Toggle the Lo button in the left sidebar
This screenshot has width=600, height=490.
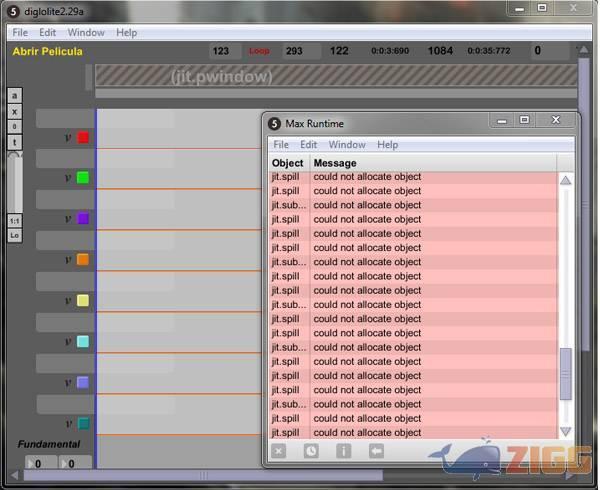click(15, 235)
